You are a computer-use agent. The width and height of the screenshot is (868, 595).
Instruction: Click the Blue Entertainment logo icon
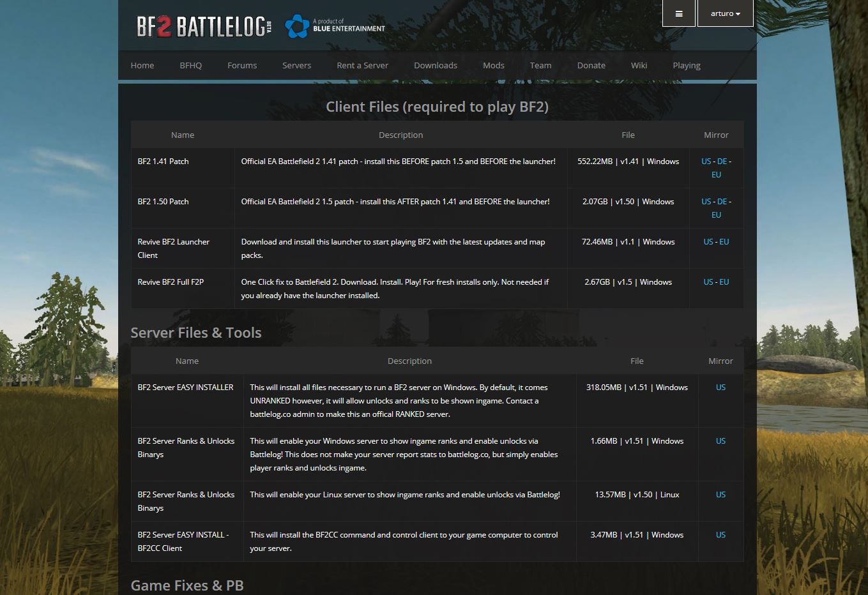click(296, 26)
